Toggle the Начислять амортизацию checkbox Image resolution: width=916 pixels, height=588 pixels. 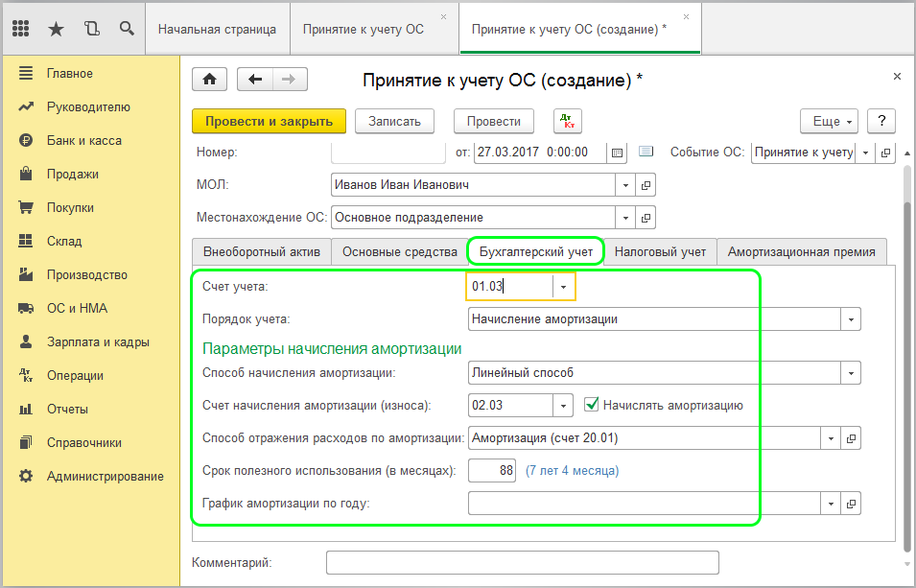(x=592, y=405)
